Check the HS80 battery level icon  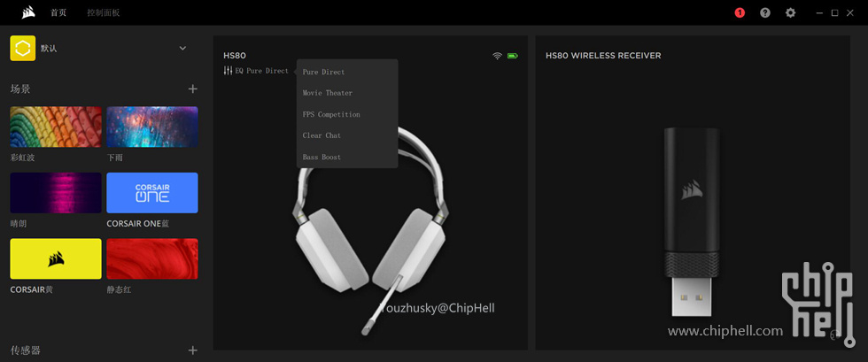click(513, 56)
